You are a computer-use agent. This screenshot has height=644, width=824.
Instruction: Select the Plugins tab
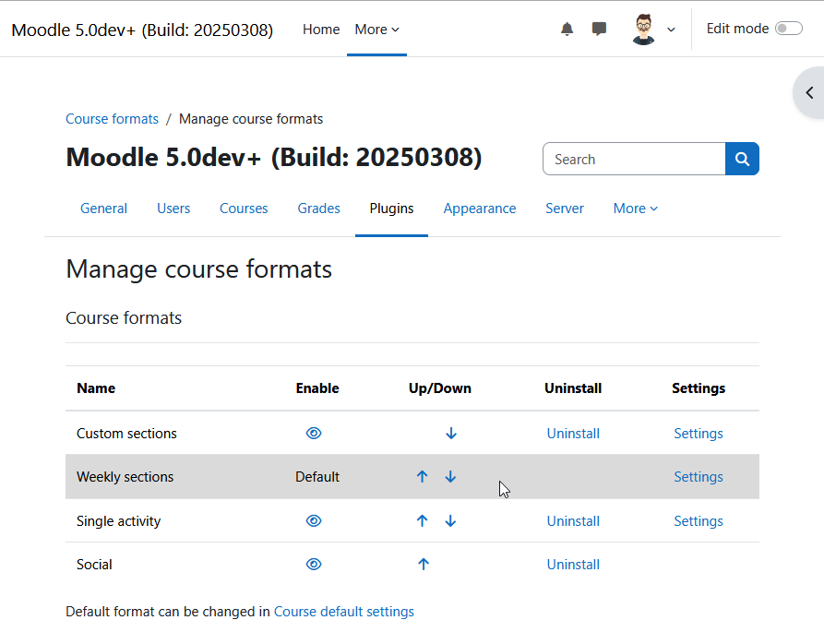click(x=391, y=209)
